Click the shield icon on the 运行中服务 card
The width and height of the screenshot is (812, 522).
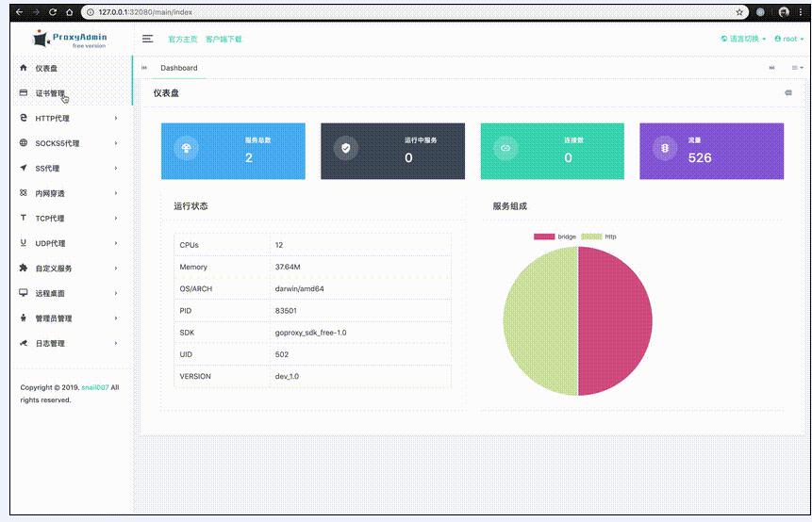pos(346,148)
